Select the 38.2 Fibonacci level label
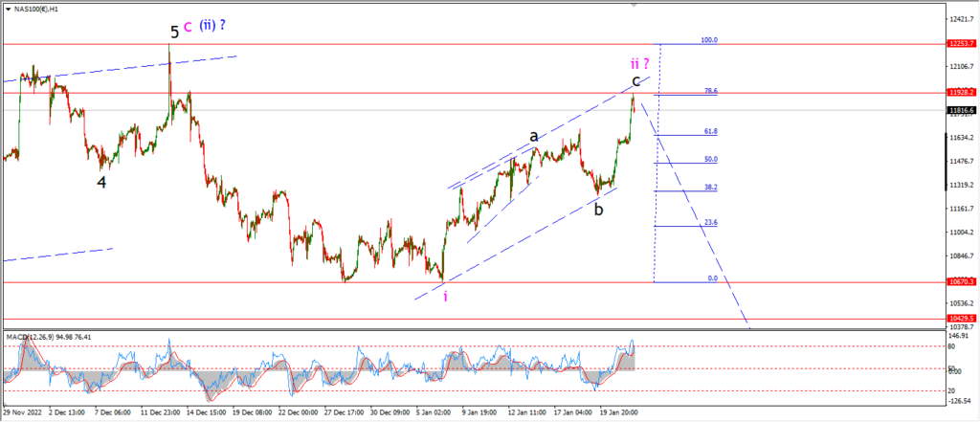Viewport: 980px width, 422px height. click(x=711, y=187)
